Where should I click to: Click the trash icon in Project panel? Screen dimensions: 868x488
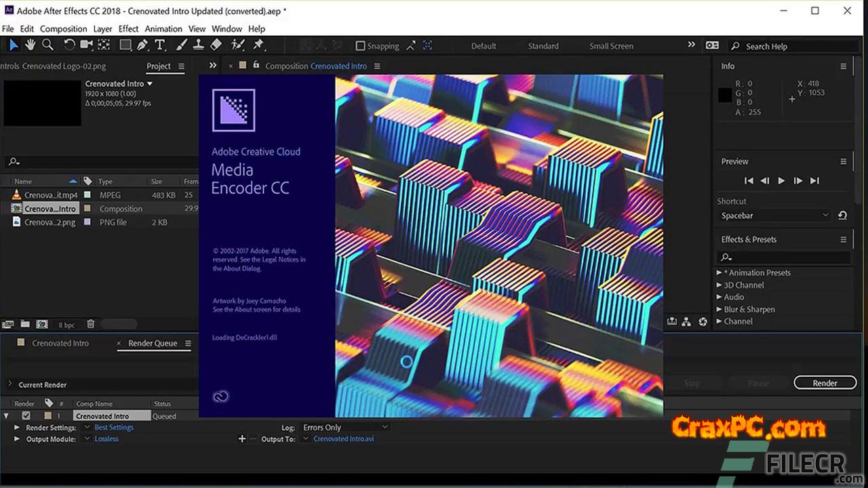click(91, 325)
